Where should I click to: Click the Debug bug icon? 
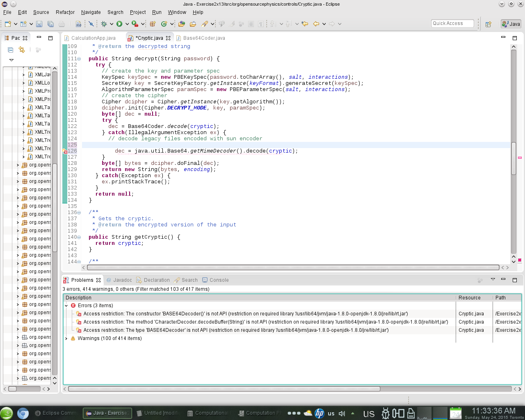point(104,24)
